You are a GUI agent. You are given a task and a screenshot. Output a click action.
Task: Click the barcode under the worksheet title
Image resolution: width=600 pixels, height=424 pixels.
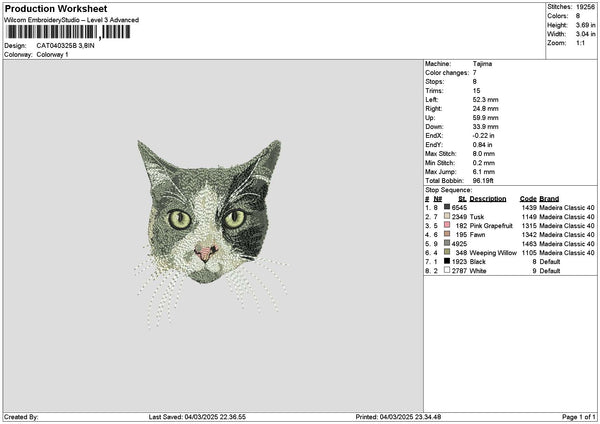pos(68,32)
